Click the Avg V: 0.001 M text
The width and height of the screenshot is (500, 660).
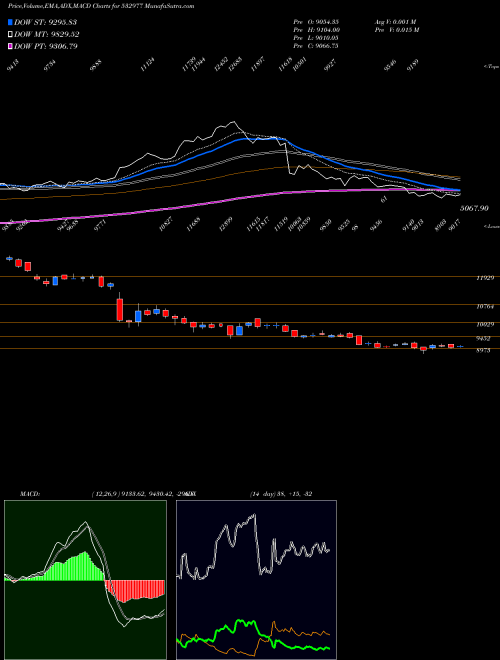(395, 22)
